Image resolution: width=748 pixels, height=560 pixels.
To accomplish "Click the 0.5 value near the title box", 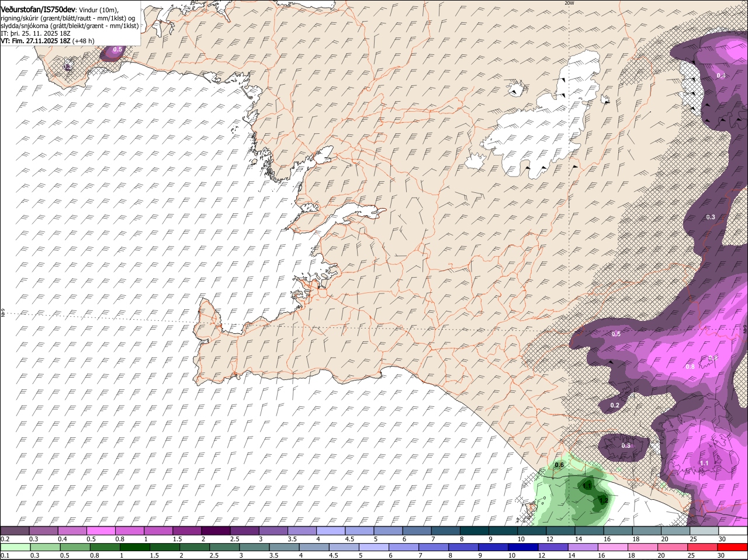I will 117,50.
